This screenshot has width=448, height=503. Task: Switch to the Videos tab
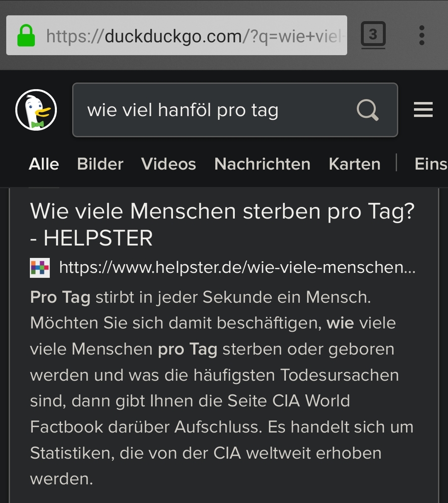tap(168, 164)
